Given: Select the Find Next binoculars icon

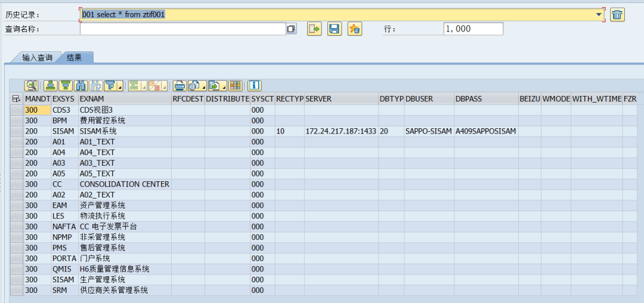Looking at the screenshot, I should (x=96, y=85).
